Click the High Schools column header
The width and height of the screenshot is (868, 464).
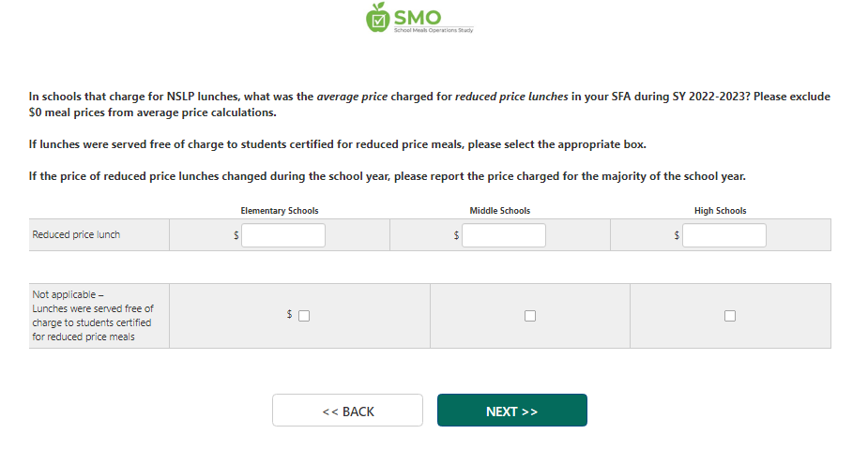pos(721,211)
